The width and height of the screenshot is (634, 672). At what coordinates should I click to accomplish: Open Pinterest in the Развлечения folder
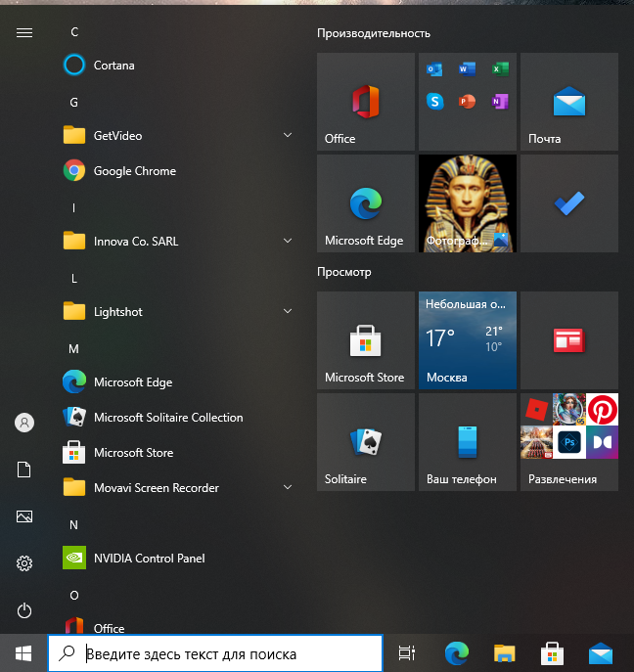603,409
